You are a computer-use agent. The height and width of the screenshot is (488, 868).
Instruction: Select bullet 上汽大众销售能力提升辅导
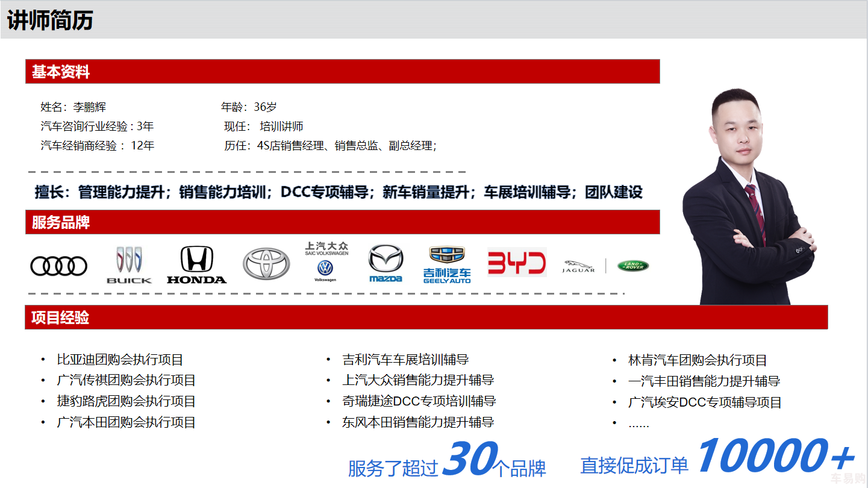[418, 380]
